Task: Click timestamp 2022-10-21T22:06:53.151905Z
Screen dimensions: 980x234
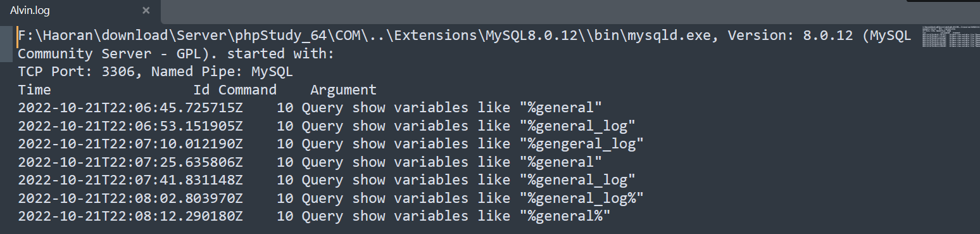Action: 130,126
